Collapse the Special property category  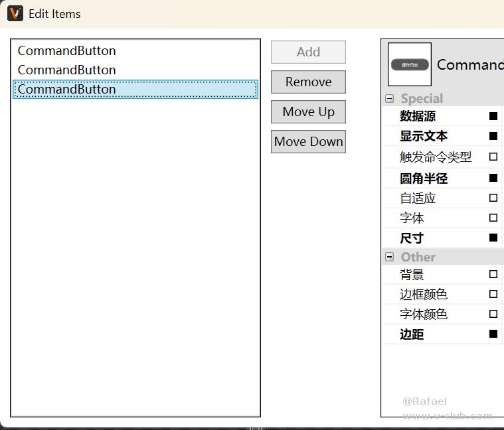click(390, 99)
